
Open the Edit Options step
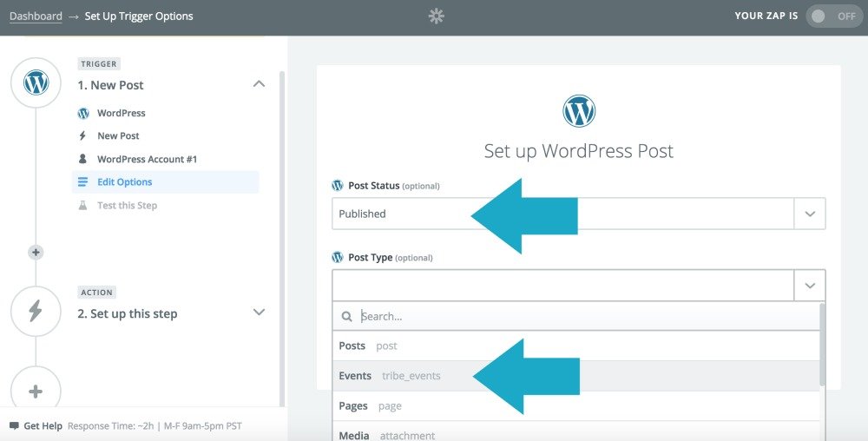(166, 182)
